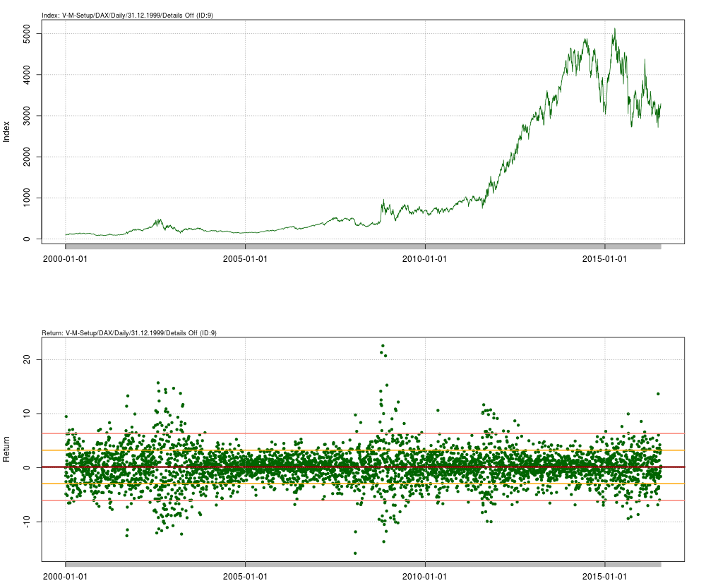Screen dimensions: 706x588
Task: Click the 4000 tick on Index axis
Action: coord(27,75)
